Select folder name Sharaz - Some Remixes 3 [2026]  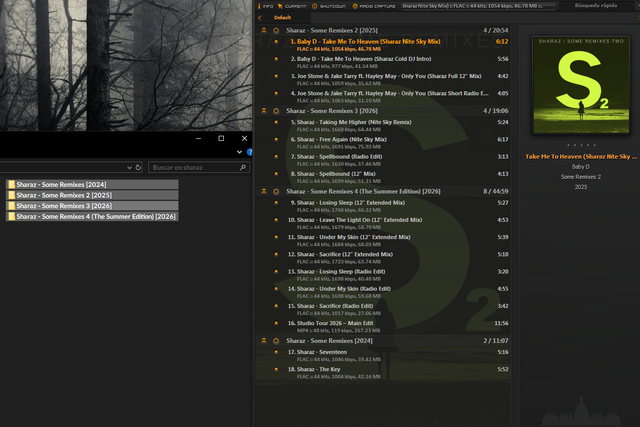click(x=64, y=206)
